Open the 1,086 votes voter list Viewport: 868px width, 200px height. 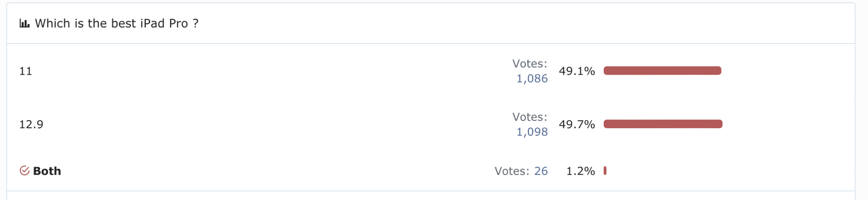pos(532,79)
